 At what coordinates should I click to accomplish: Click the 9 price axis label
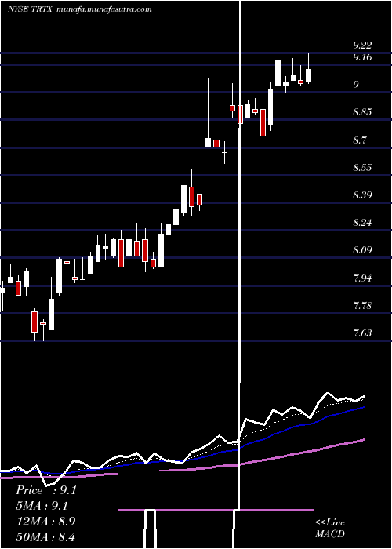click(356, 85)
